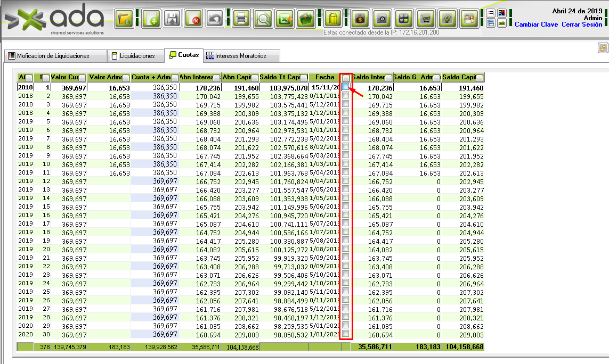Screen dimensions: 609x364
Task: Switch to the Liquidaciones tab
Action: coord(133,56)
